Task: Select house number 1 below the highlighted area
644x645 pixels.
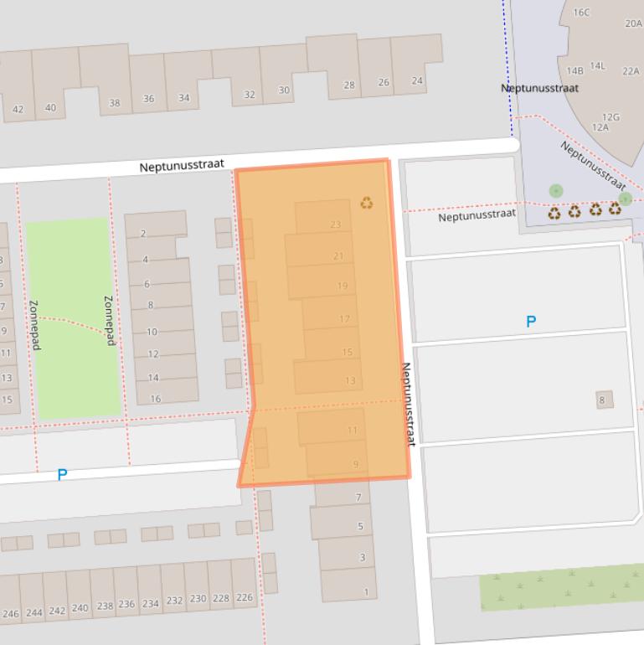Action: [365, 592]
